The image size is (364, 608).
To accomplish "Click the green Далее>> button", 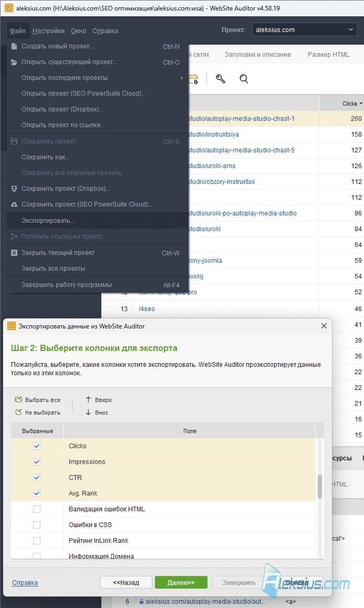I will click(181, 582).
